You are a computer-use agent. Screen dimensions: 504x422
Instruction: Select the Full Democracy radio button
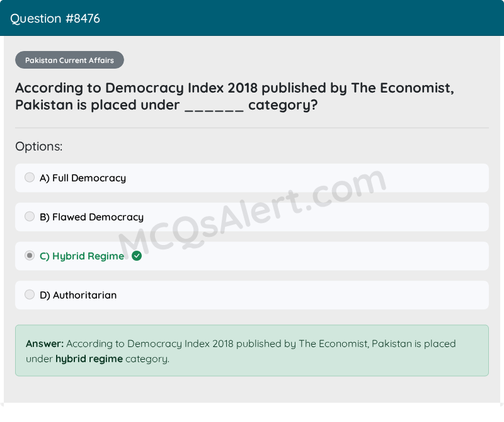click(x=30, y=178)
